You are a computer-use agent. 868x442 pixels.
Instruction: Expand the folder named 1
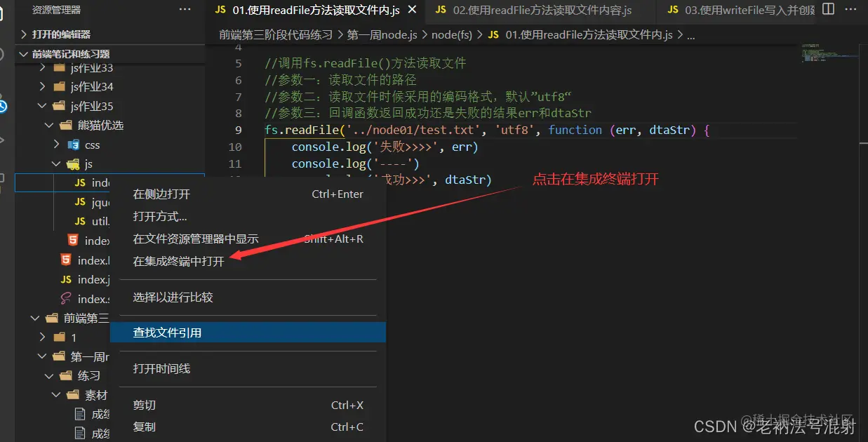coord(43,337)
